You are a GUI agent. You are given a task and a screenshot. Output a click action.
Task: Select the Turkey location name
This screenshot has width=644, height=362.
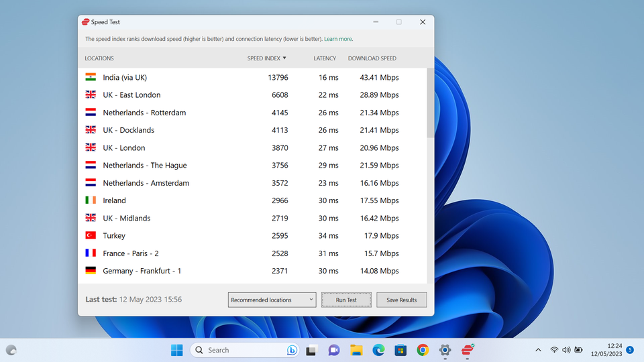(x=114, y=235)
